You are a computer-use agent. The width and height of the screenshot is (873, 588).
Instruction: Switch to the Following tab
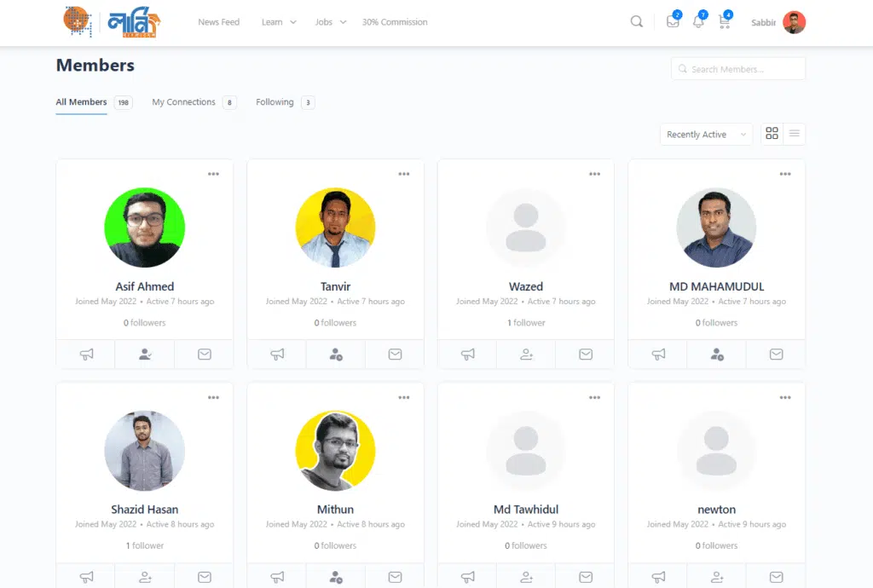(x=285, y=102)
